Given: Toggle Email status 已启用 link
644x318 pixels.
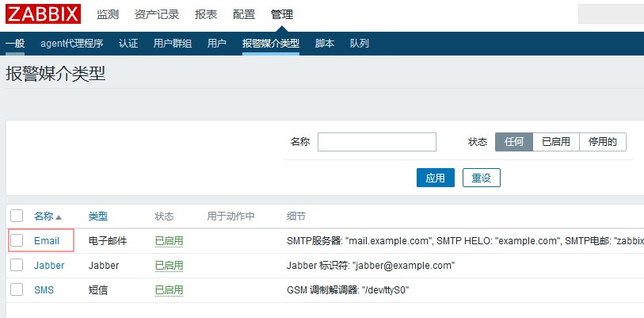Looking at the screenshot, I should [x=169, y=240].
